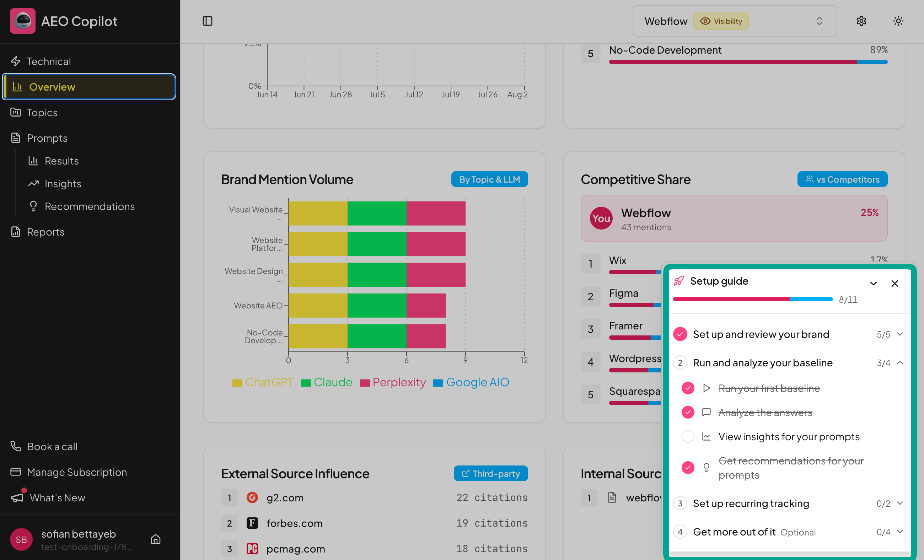Collapse the Setup guide with chevron
The image size is (924, 560).
coord(874,283)
